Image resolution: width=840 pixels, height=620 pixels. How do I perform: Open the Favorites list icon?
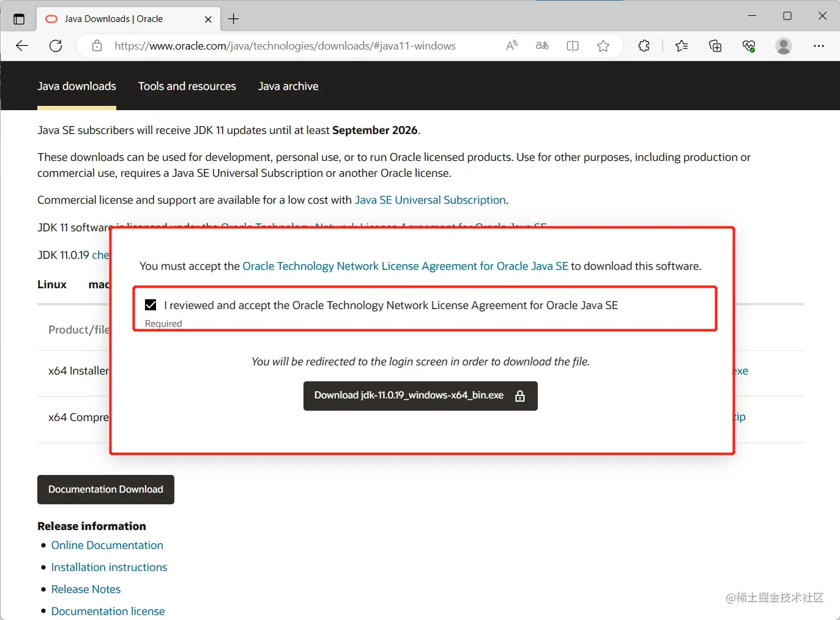pos(682,46)
